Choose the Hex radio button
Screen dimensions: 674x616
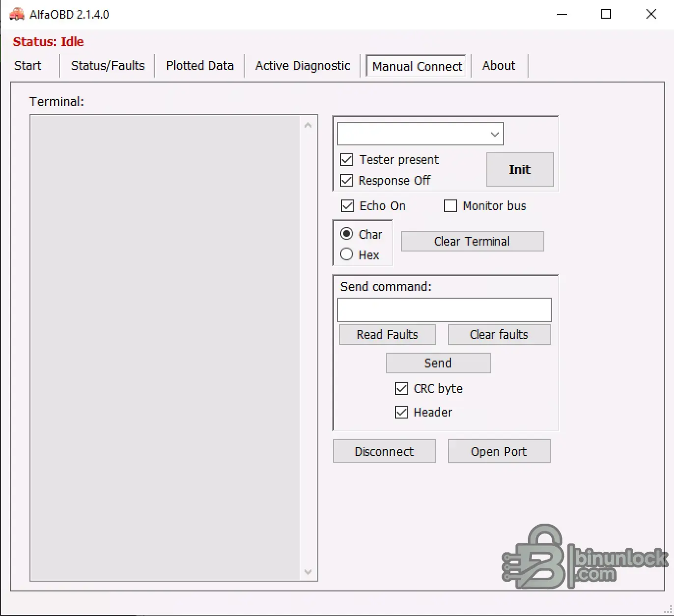coord(346,254)
